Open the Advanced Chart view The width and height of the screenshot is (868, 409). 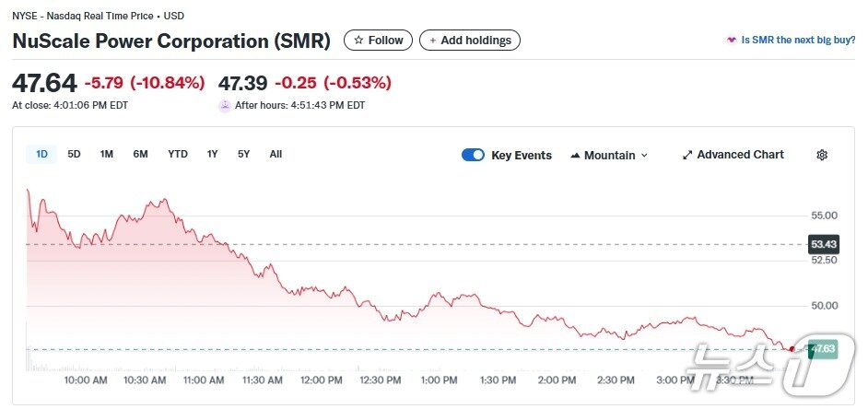pyautogui.click(x=740, y=155)
